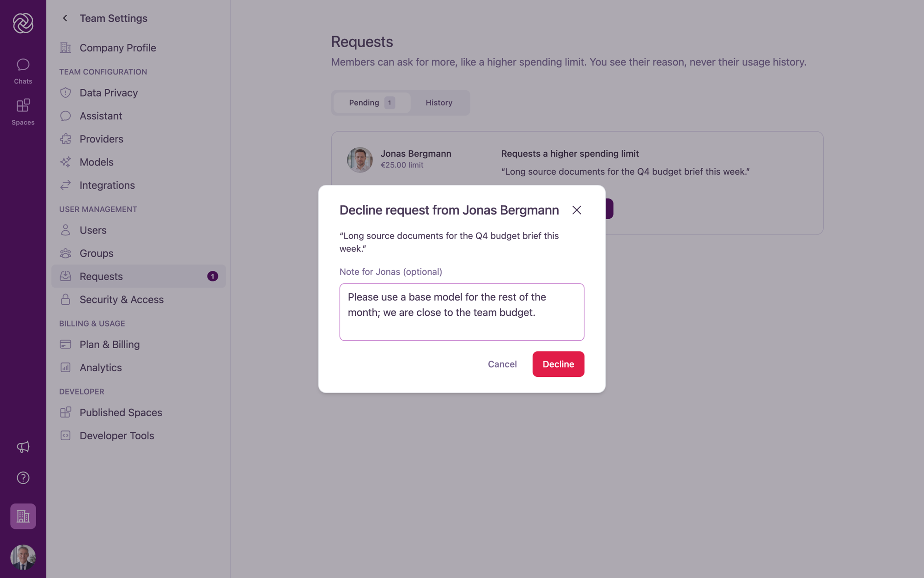Open Assistant configuration
The image size is (924, 578).
[x=139, y=116]
